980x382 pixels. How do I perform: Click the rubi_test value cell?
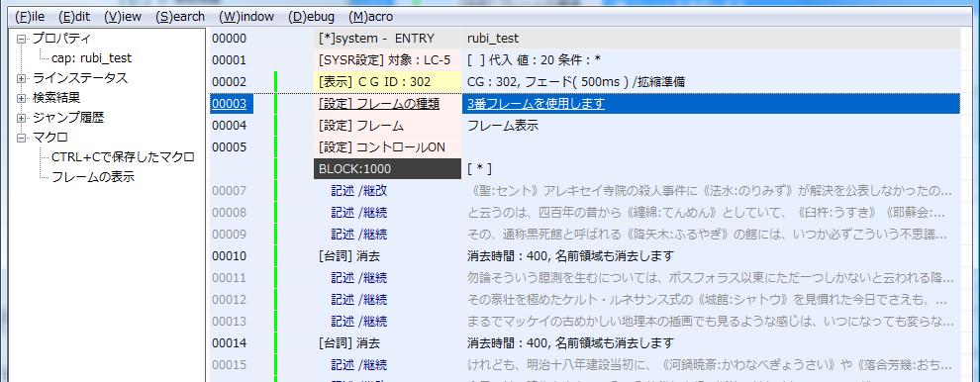click(712, 39)
